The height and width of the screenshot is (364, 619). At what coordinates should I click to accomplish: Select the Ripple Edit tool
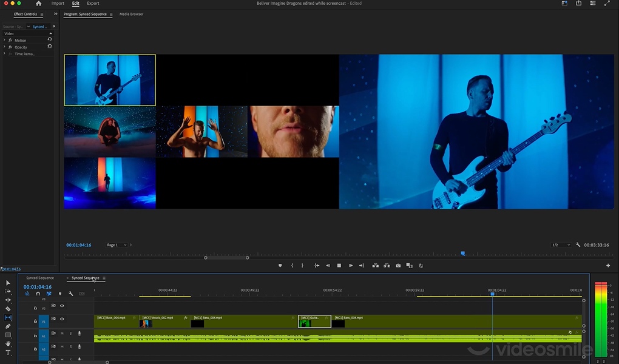(x=8, y=300)
